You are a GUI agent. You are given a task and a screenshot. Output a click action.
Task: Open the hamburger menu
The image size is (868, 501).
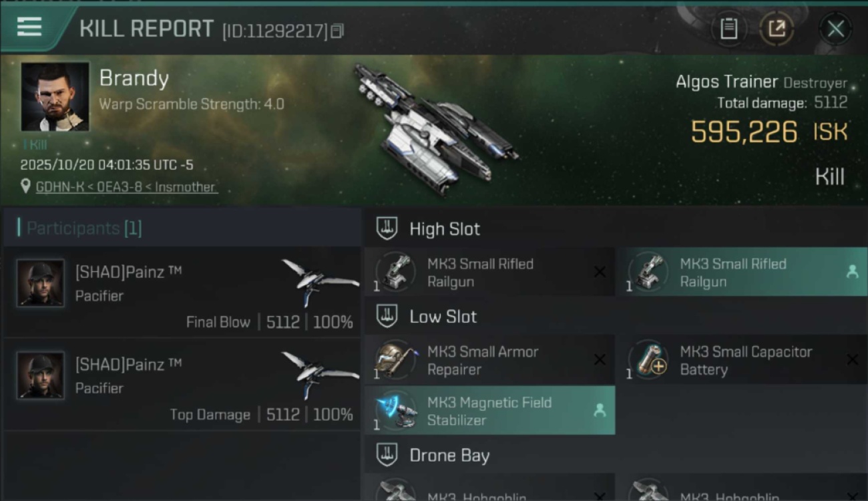[29, 27]
